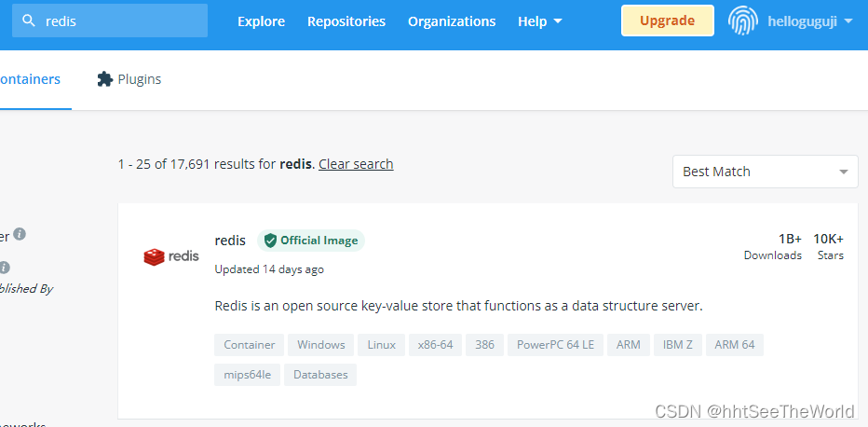Screen dimensions: 868x427
Task: Open Explore in the top navigation
Action: tap(261, 21)
